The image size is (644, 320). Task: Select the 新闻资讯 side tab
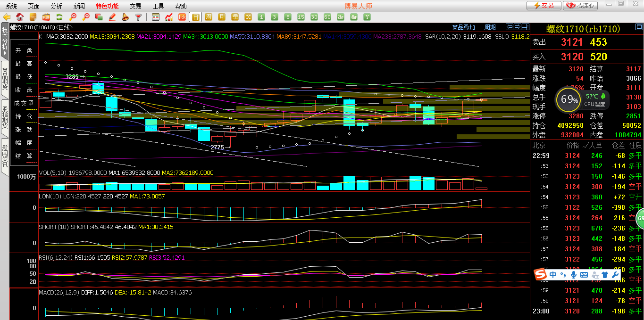[5, 156]
